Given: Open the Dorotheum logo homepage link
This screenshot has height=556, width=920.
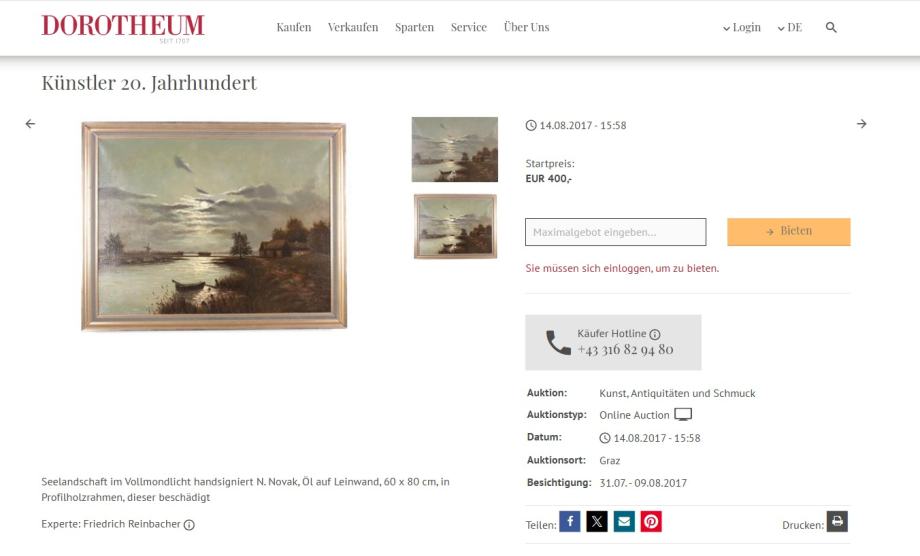Looking at the screenshot, I should (x=123, y=28).
